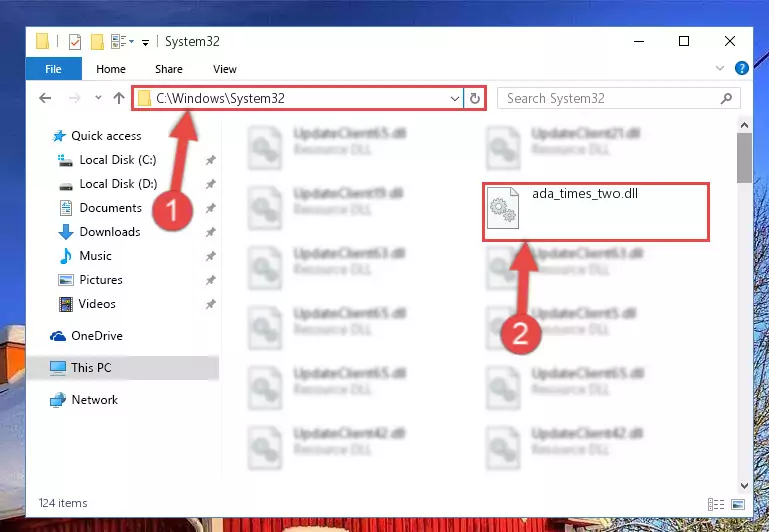
Task: Minimize the System32 window
Action: [639, 41]
